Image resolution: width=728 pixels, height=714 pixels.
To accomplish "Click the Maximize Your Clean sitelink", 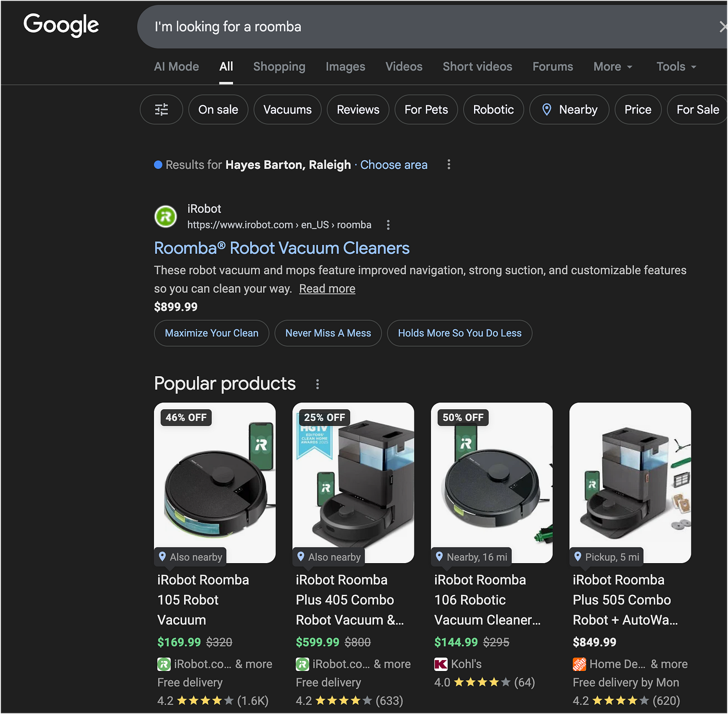I will 211,333.
